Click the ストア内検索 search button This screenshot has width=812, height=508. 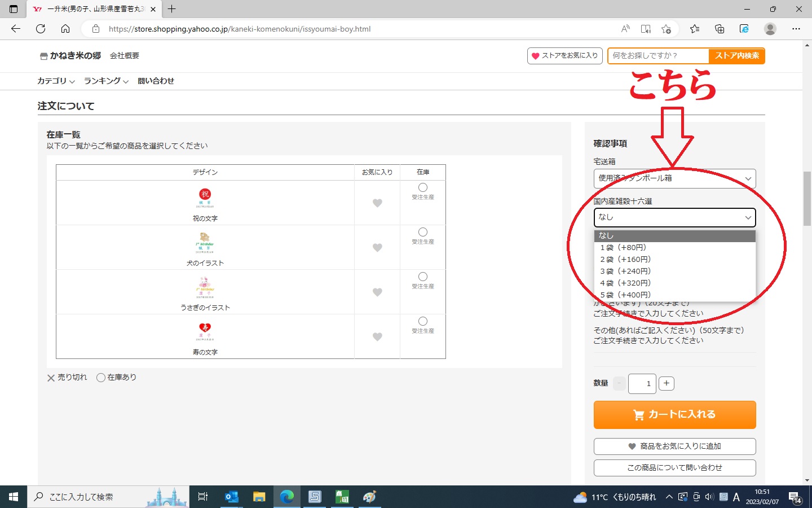point(736,56)
